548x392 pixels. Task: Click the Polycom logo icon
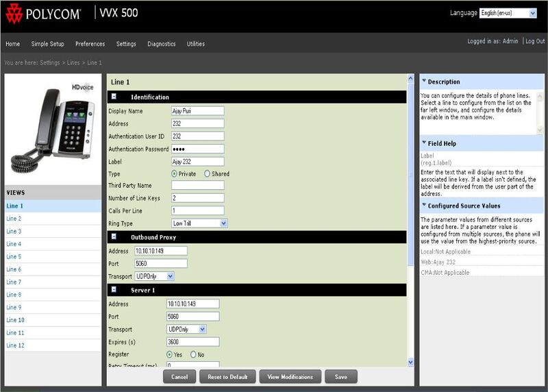[x=14, y=13]
